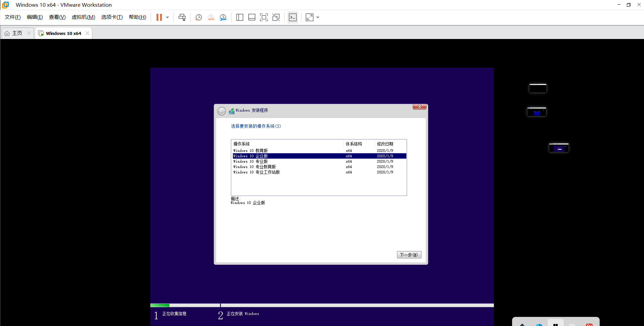
Task: Click the 体系结构 column header
Action: coord(359,144)
